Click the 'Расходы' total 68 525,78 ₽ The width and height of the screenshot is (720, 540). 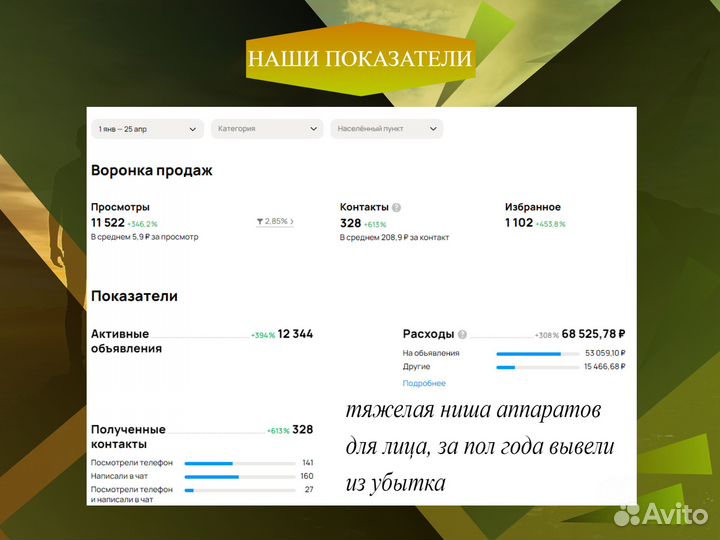(593, 334)
